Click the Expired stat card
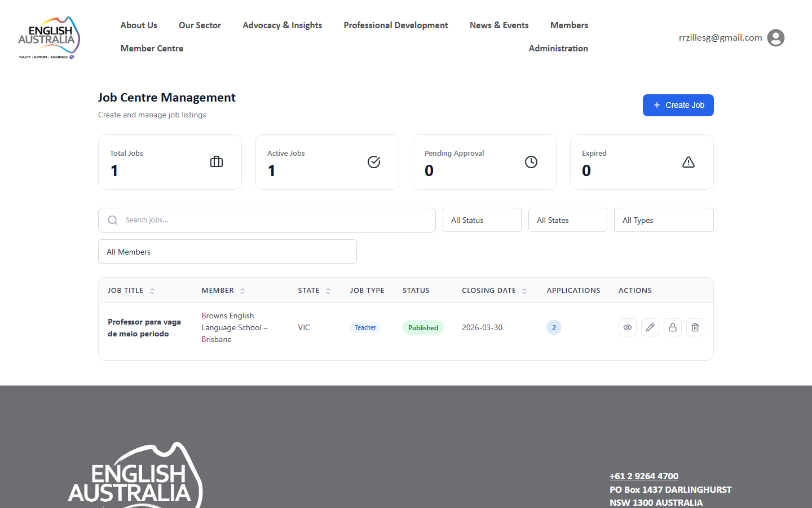Screen dimensions: 812x508 click(x=642, y=162)
